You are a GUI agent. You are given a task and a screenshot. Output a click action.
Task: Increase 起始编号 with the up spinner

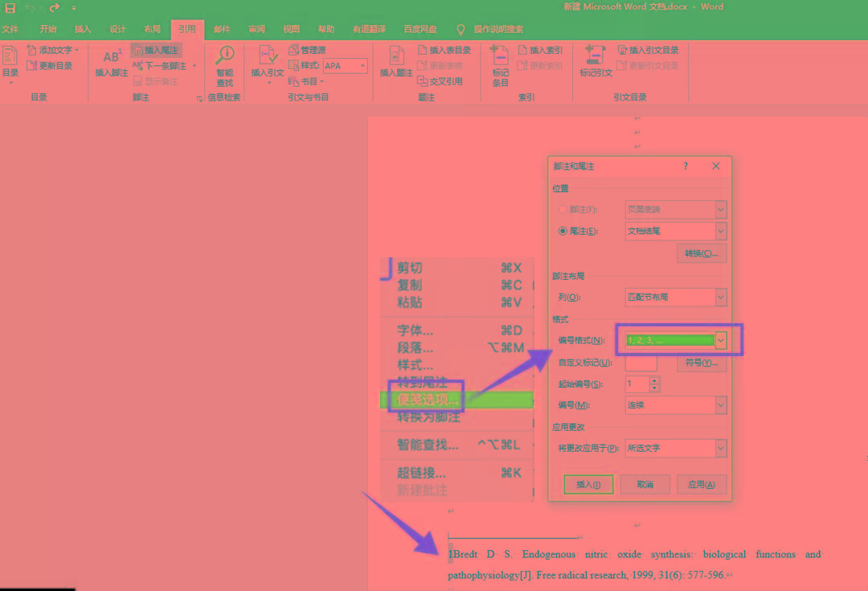[654, 380]
